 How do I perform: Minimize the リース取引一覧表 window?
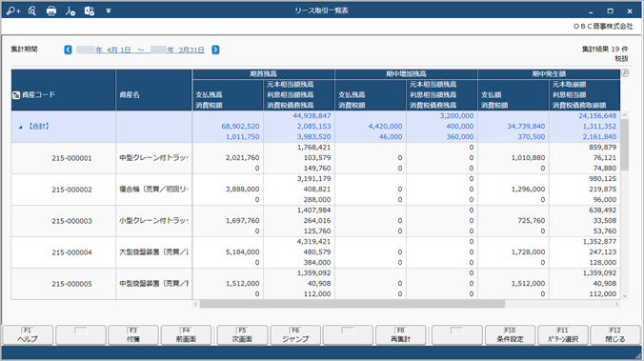[591, 11]
